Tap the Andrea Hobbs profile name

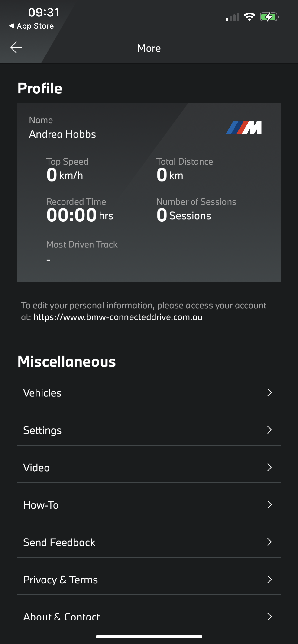point(62,134)
